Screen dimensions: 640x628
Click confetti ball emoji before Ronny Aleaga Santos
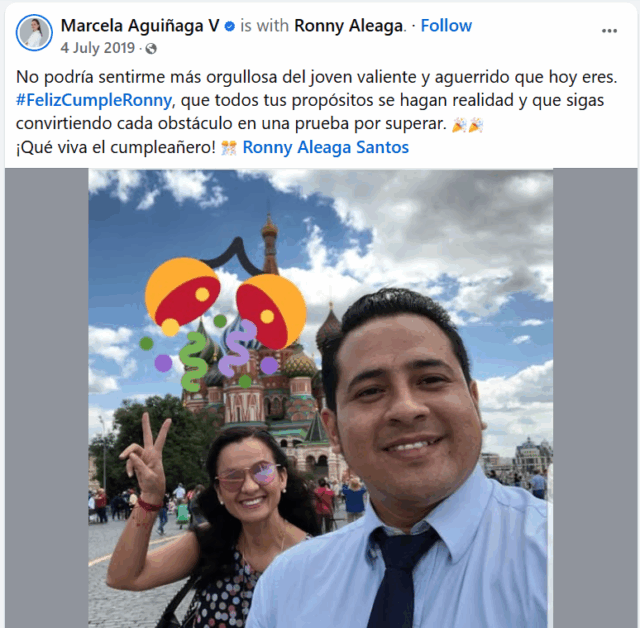229,148
